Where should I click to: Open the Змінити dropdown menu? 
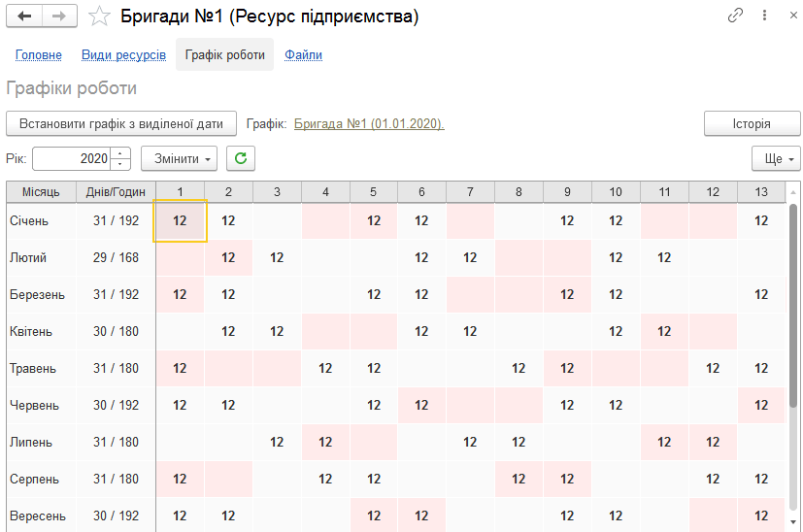coord(179,158)
